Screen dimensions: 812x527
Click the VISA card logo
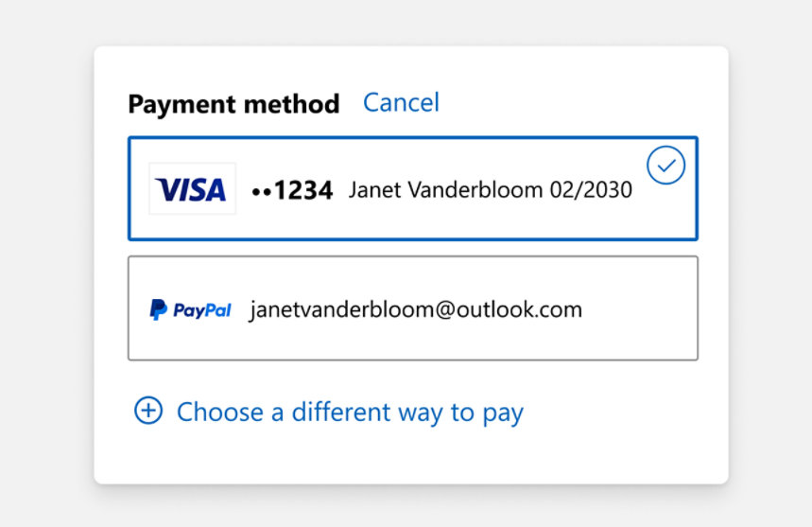tap(192, 189)
